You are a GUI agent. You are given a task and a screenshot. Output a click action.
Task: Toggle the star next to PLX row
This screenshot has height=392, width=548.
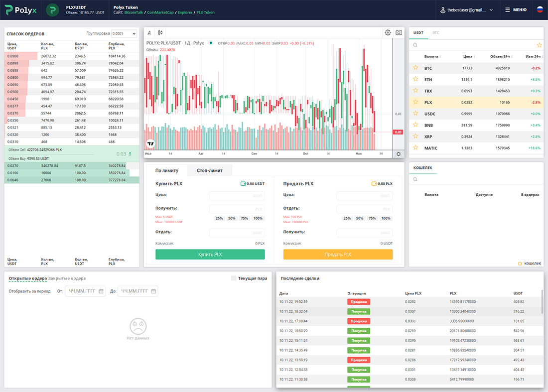click(x=414, y=102)
